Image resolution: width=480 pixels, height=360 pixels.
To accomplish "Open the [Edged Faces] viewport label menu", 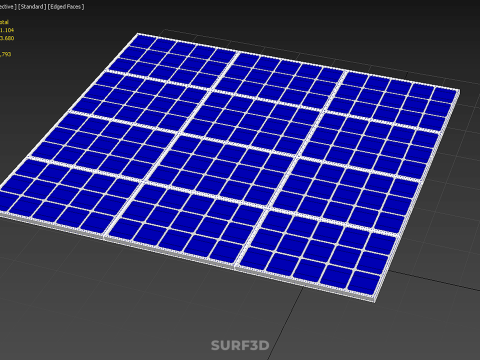I will tap(66, 7).
